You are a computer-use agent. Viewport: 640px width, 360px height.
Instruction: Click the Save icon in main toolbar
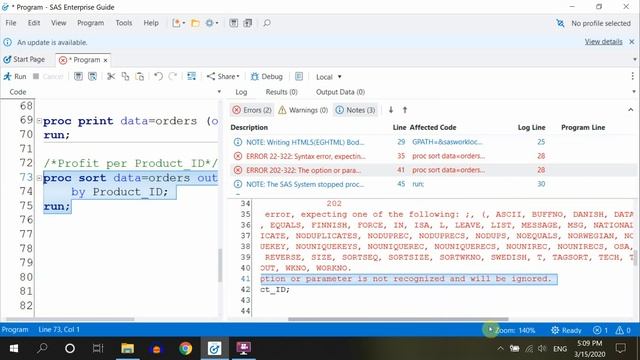(233, 23)
